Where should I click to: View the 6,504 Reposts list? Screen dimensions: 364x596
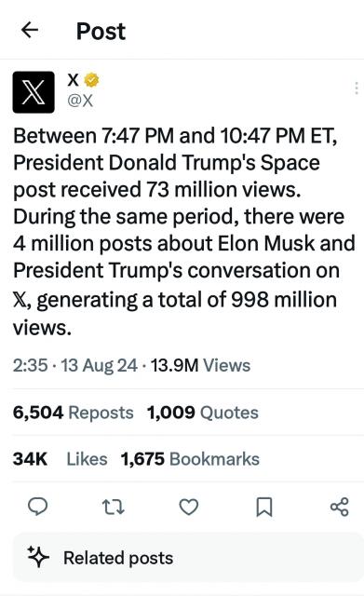pos(73,413)
